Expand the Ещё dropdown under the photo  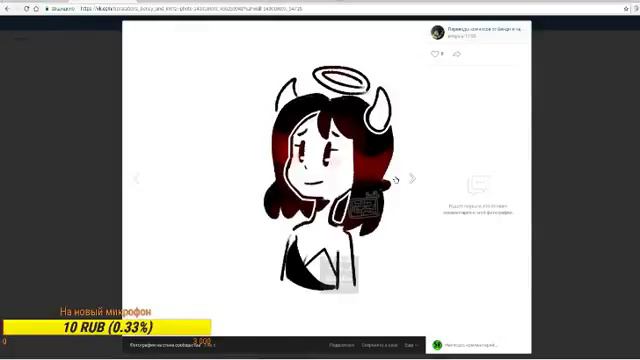tap(411, 345)
